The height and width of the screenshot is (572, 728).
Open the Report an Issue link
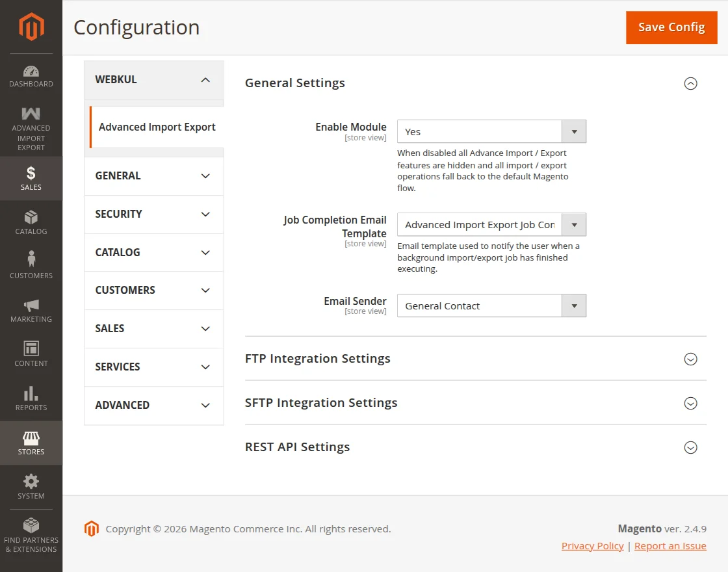pos(670,546)
